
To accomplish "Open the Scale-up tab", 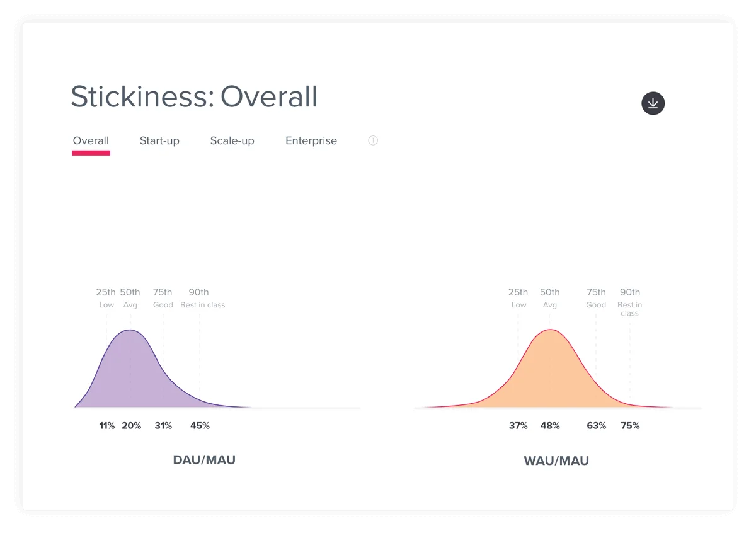I will pos(232,141).
